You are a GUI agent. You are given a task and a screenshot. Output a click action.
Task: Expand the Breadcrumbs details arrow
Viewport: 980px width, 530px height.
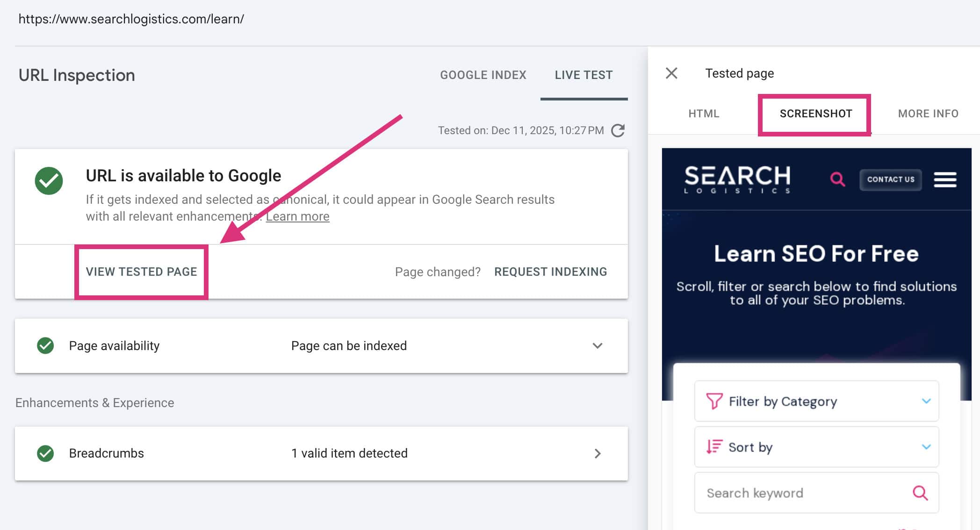coord(598,453)
